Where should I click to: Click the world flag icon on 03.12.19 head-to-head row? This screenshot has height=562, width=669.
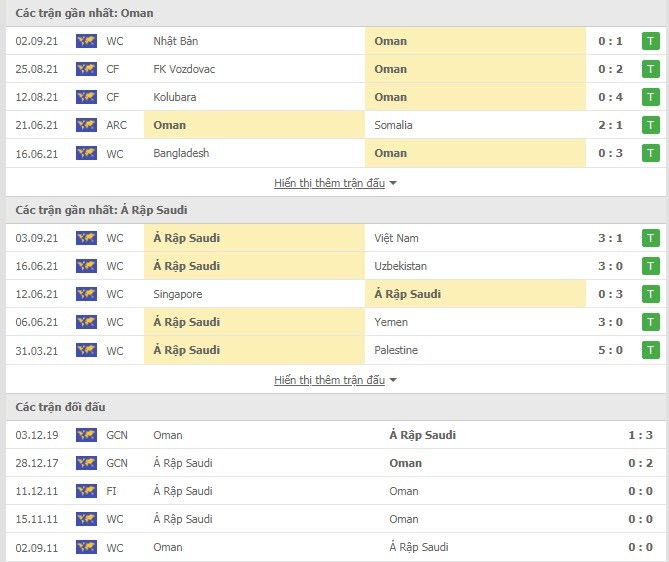(x=86, y=435)
